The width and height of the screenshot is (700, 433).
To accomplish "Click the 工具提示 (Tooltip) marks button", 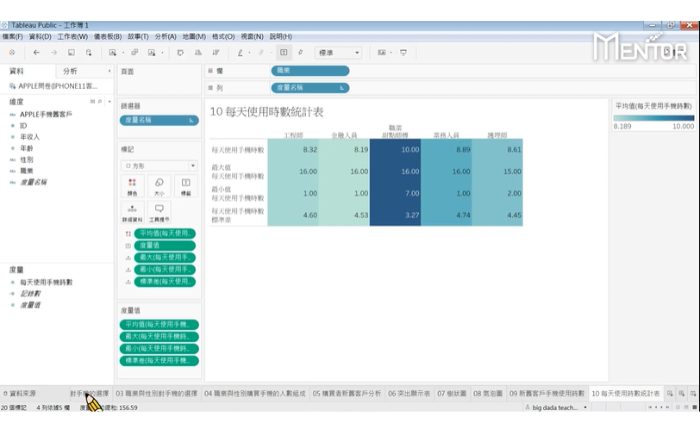I will click(159, 212).
